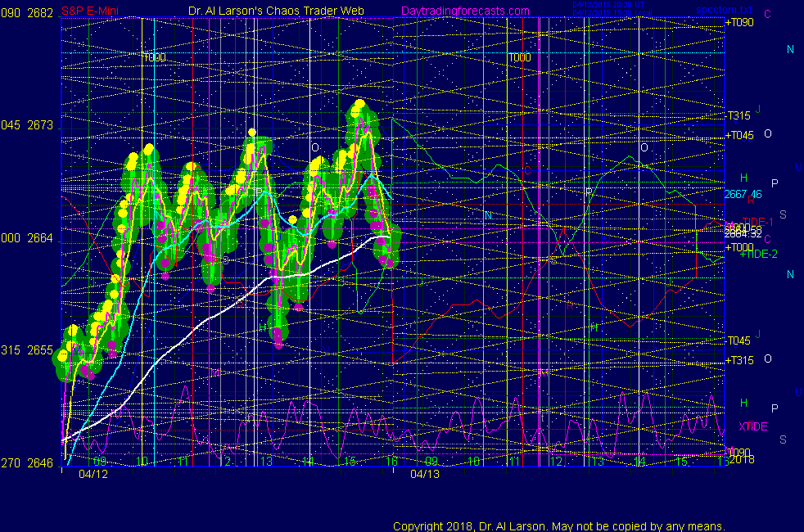Image resolution: width=804 pixels, height=532 pixels.
Task: Click the green J letter beside -T045
Action: pos(758,334)
